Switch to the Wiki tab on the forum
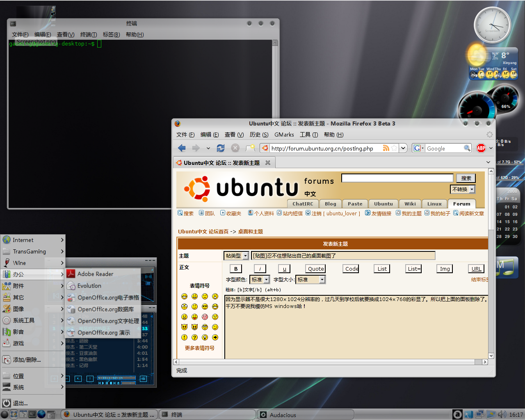525x420 pixels. click(410, 204)
